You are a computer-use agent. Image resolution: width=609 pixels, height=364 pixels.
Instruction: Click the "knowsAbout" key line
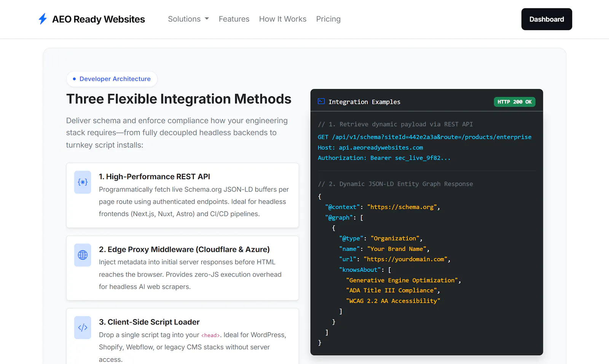point(365,270)
